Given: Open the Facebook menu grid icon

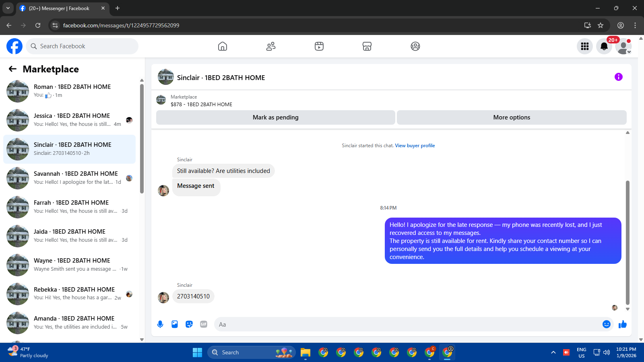Looking at the screenshot, I should coord(585,46).
